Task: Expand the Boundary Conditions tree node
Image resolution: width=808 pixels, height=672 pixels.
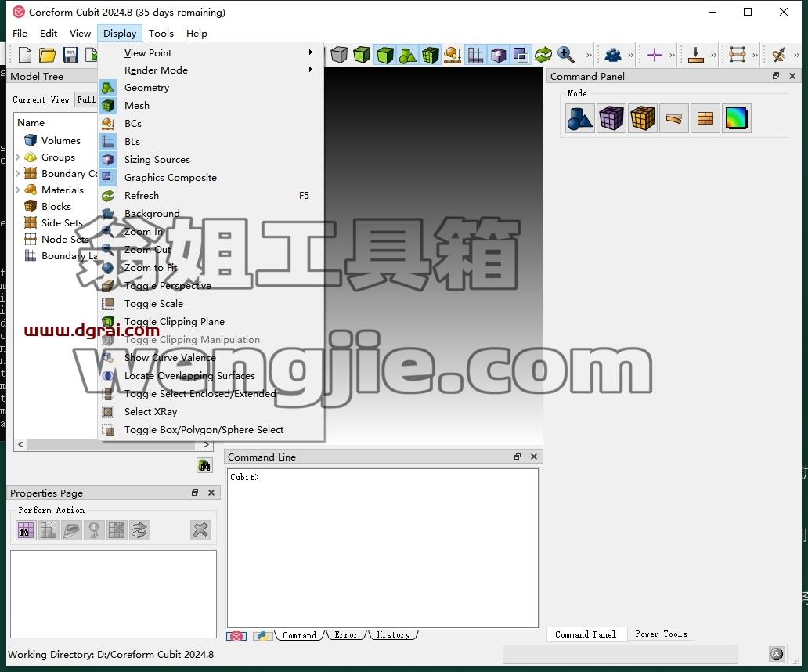Action: tap(18, 173)
